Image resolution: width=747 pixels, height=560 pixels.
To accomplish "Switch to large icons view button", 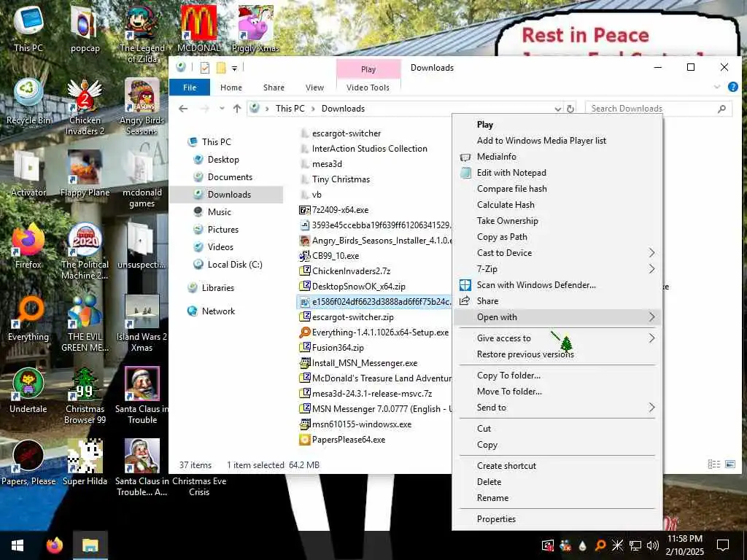I will (729, 464).
